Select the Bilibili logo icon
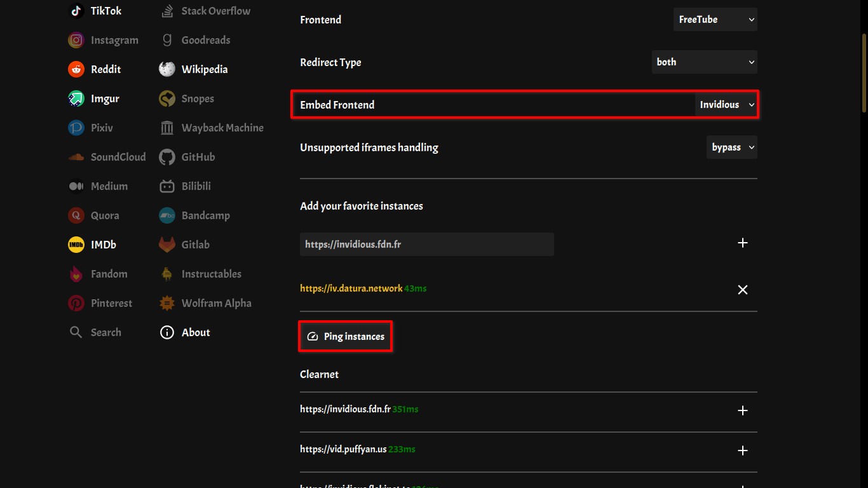Screen dimensions: 868x488 [x=167, y=186]
